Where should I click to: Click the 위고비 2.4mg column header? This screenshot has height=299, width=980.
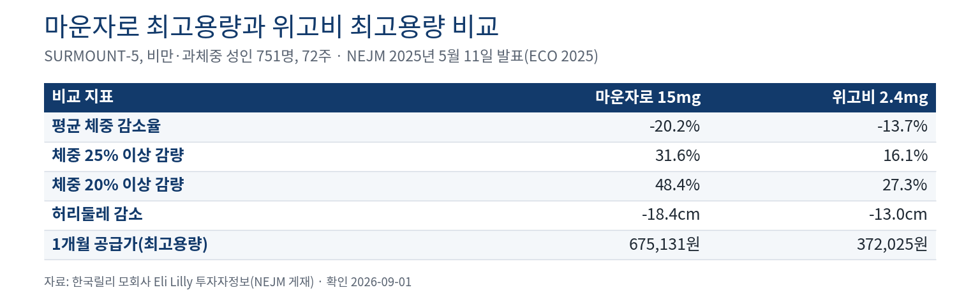(x=880, y=98)
